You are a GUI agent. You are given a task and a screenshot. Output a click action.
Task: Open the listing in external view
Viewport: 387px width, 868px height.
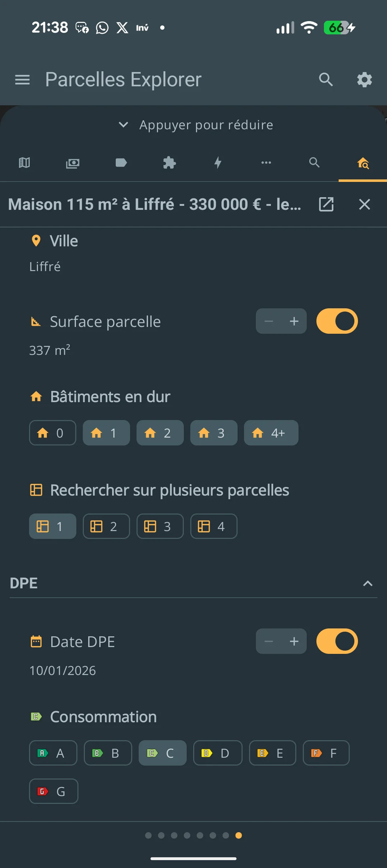coord(326,204)
